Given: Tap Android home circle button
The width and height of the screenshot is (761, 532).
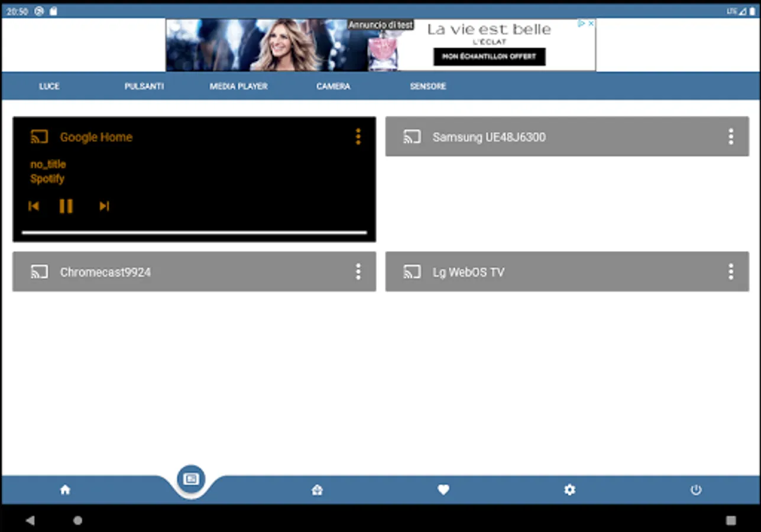Looking at the screenshot, I should [77, 521].
